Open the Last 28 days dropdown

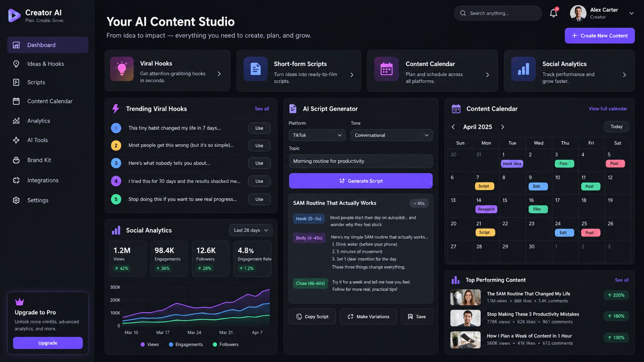tap(251, 230)
